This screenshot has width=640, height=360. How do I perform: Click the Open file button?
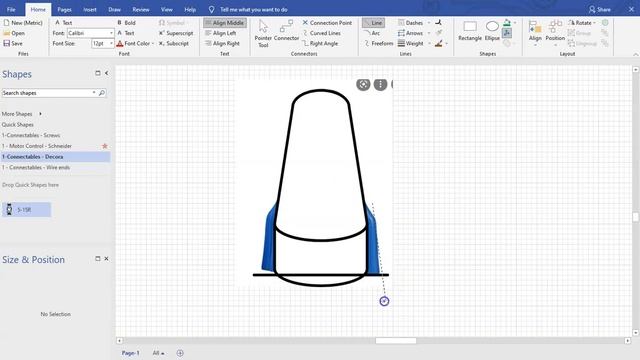[14, 33]
